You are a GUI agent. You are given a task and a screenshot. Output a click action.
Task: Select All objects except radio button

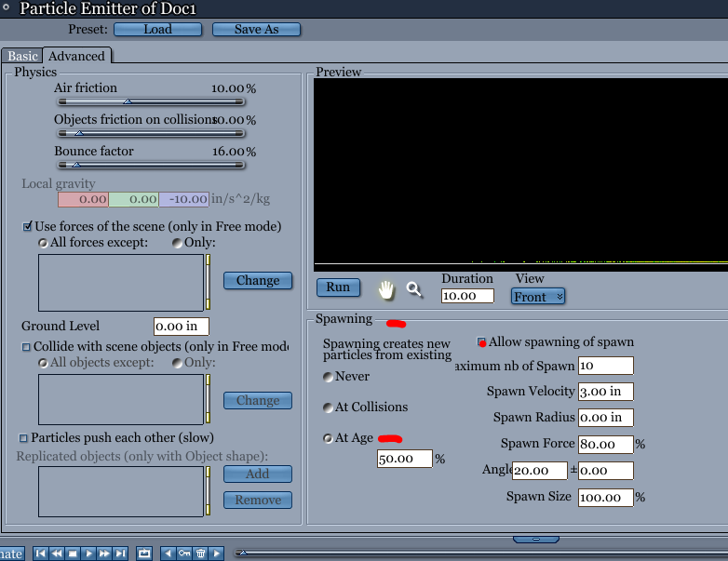tap(43, 363)
